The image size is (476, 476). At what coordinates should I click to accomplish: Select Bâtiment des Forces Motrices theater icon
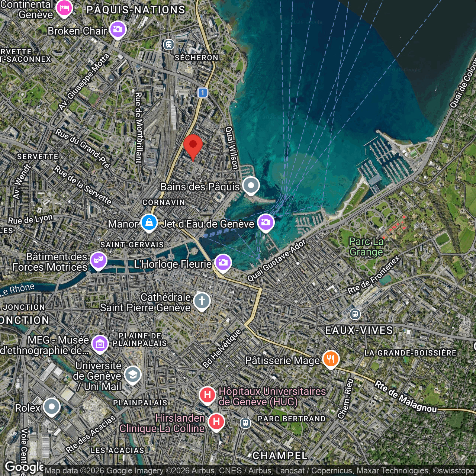pos(98,260)
